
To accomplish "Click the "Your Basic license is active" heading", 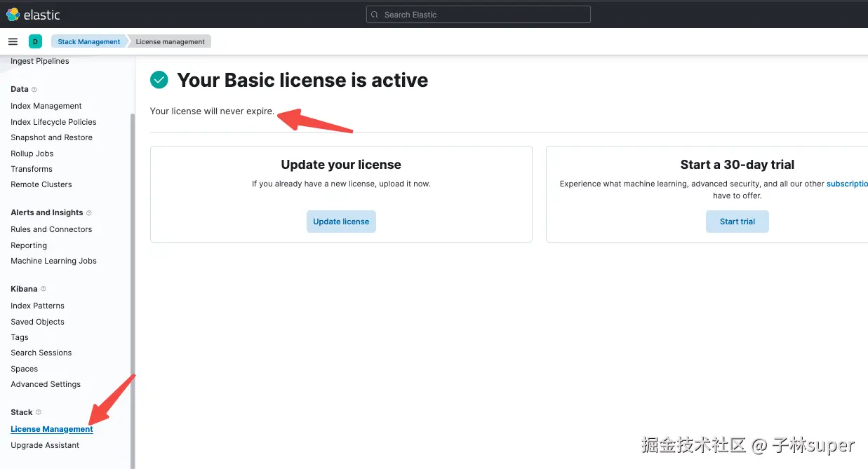I will point(302,80).
